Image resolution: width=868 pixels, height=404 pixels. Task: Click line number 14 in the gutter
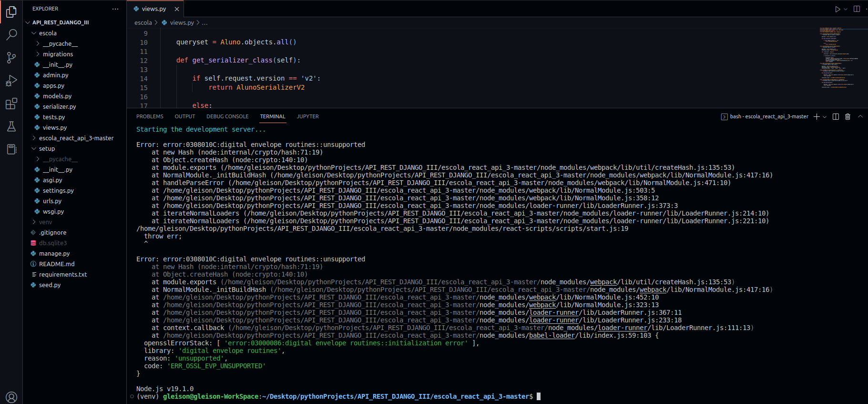pyautogui.click(x=143, y=79)
